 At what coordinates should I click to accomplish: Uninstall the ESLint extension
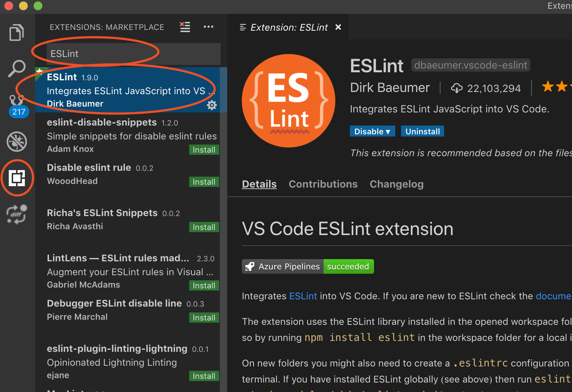coord(423,131)
